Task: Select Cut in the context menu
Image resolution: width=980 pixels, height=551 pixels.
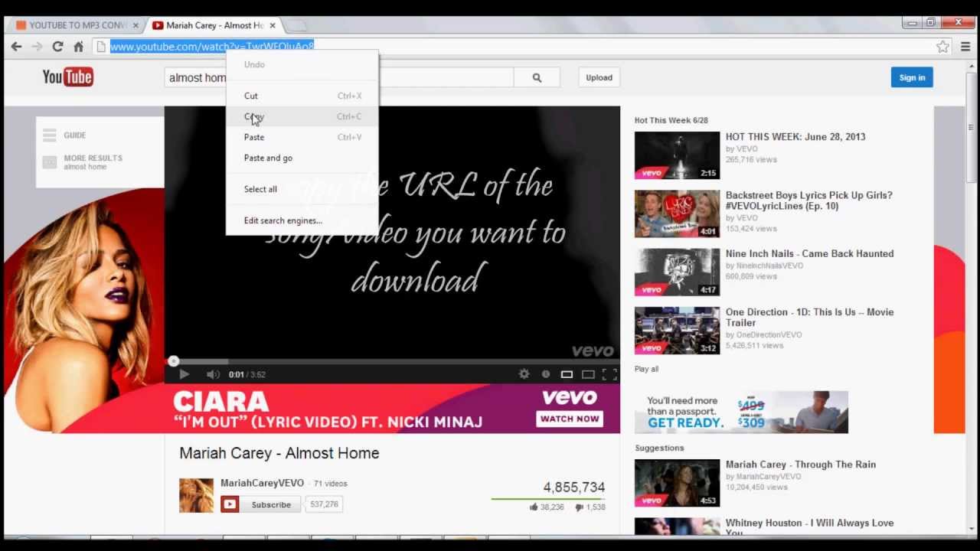Action: pyautogui.click(x=302, y=96)
